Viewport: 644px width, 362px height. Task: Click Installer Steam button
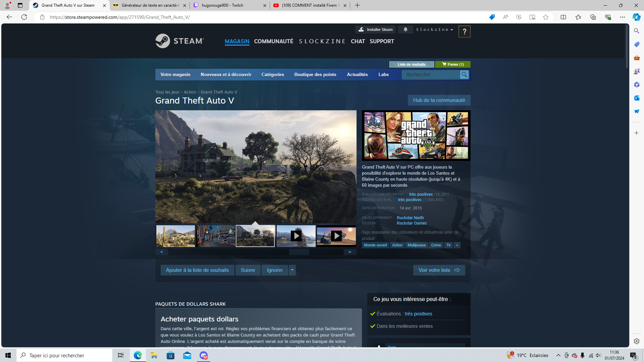coord(375,29)
